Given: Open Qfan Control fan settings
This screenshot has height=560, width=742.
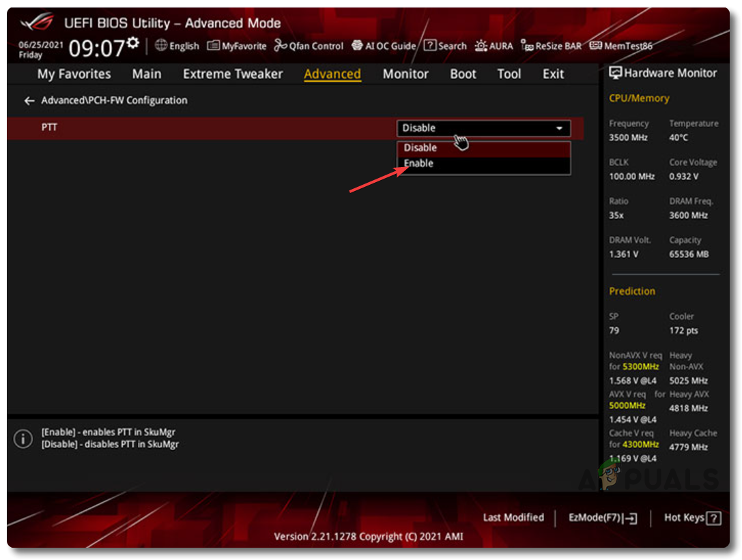Looking at the screenshot, I should [309, 46].
